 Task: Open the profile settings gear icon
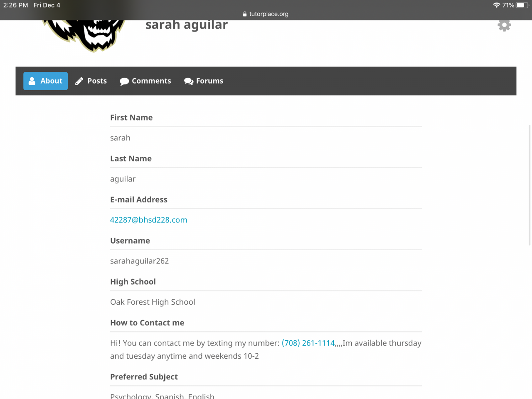[x=504, y=25]
